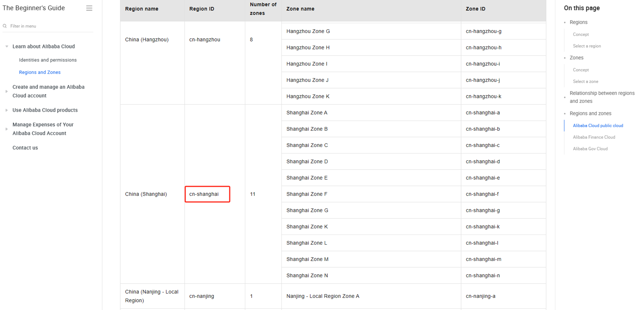This screenshot has width=644, height=310.
Task: Open Relationship between regions and zones anchor
Action: coord(602,97)
